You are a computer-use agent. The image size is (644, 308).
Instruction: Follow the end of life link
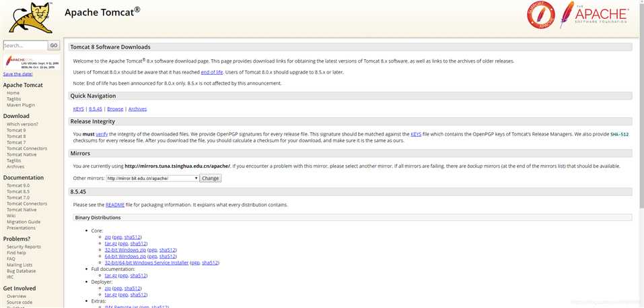coord(212,72)
